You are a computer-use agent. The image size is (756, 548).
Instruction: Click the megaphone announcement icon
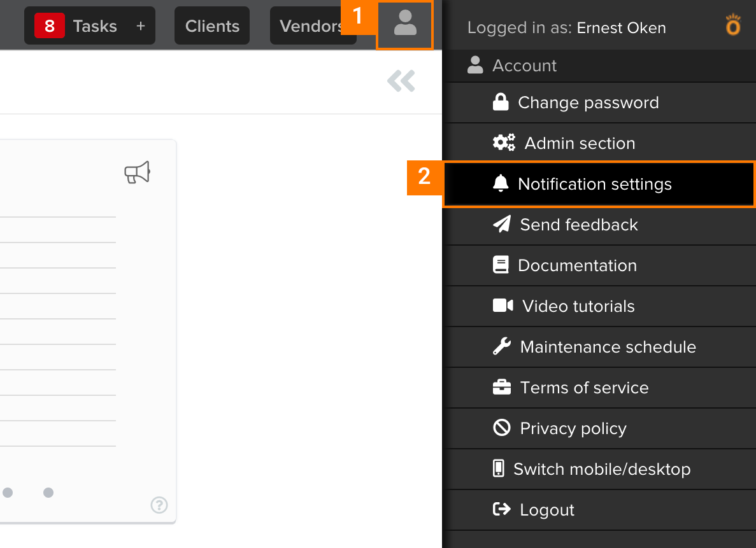(137, 172)
